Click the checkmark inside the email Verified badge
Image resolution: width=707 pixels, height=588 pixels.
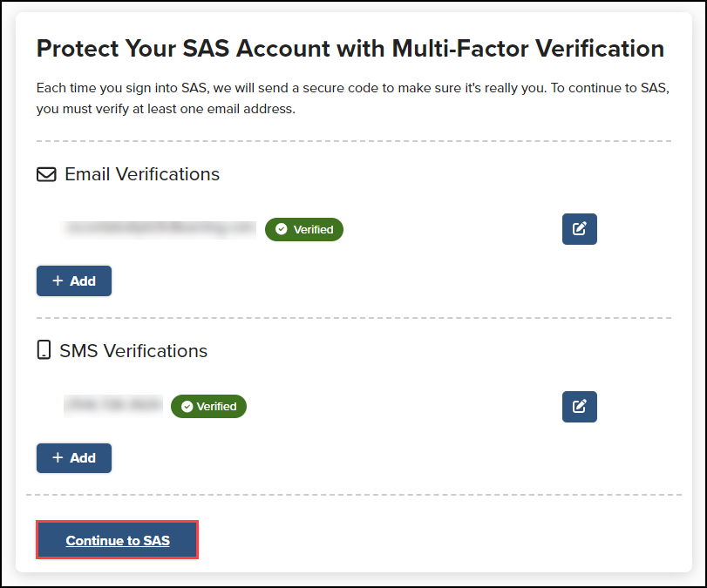coord(282,229)
